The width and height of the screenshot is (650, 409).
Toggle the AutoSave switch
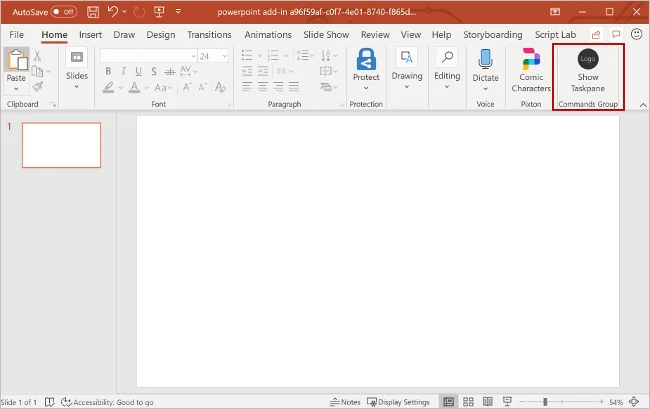coord(63,12)
